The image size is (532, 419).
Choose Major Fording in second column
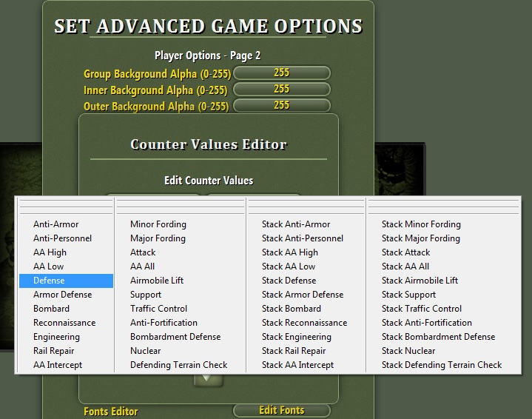pos(180,238)
